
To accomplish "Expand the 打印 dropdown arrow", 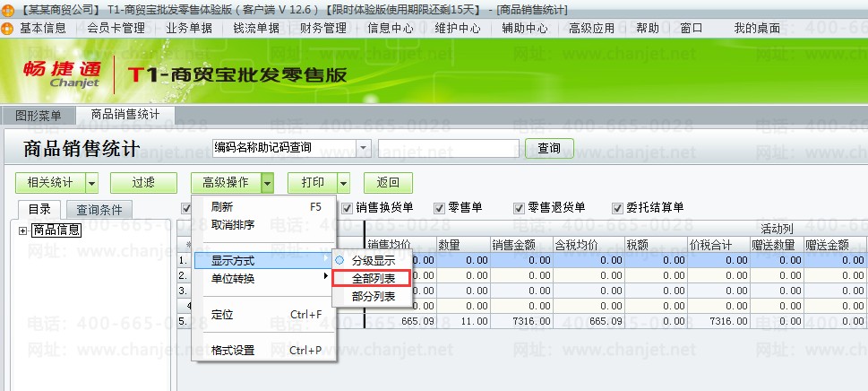I will [344, 182].
